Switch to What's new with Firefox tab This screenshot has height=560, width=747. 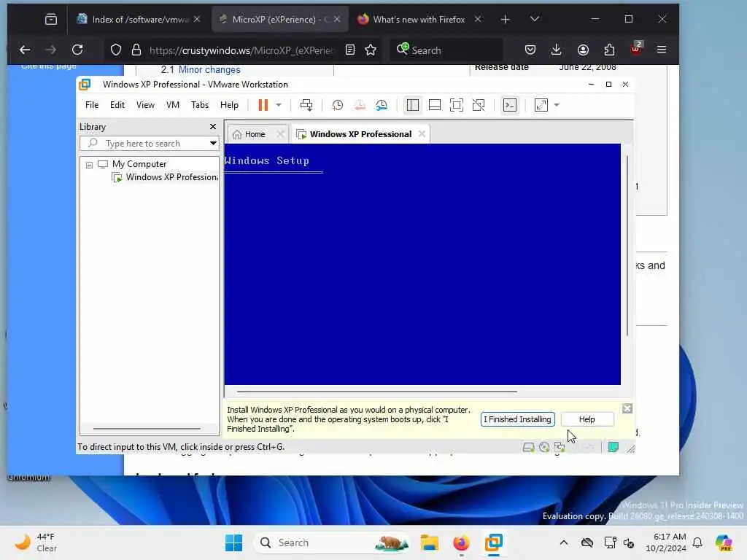coord(418,19)
